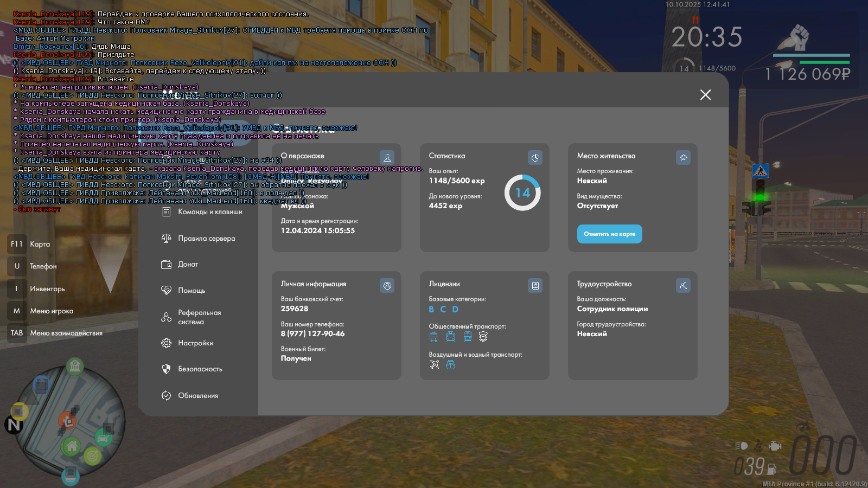868x488 pixels.
Task: Click the airplane license icon
Action: tap(435, 365)
